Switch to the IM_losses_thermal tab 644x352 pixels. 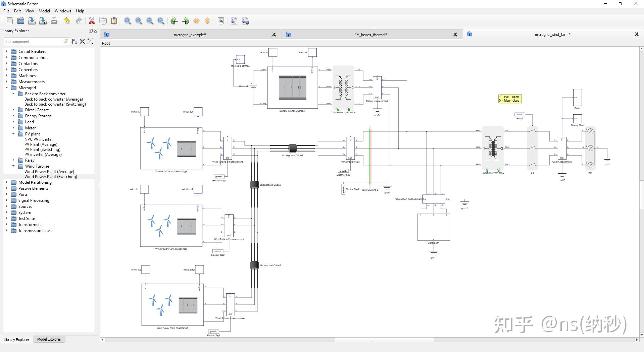(371, 35)
